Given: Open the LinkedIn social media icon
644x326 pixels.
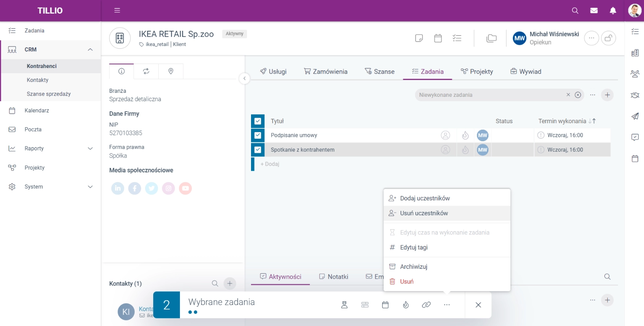Looking at the screenshot, I should coord(118,188).
